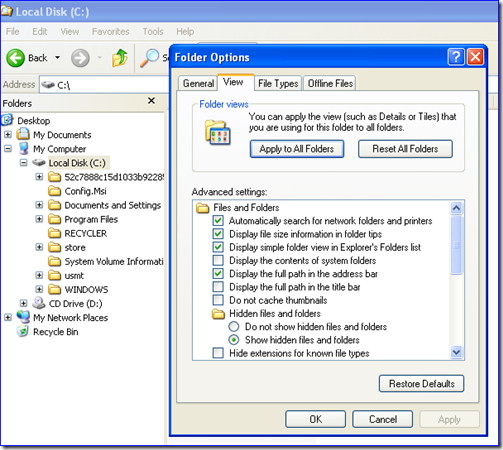Collapse the My Computer tree node
Viewport: 503px width, 450px height.
[8, 149]
